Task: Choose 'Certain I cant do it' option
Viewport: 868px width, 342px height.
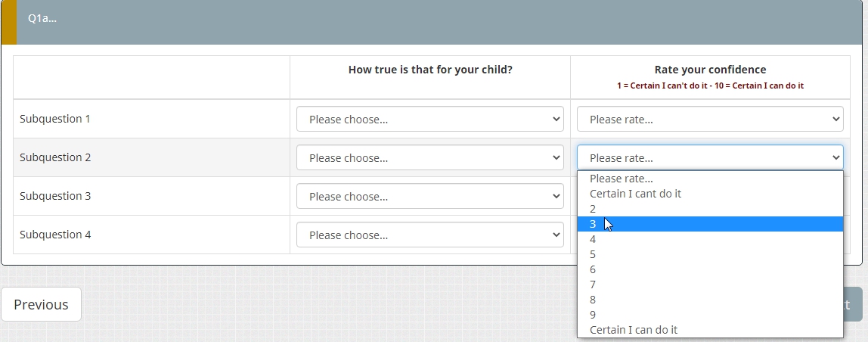Action: tap(709, 194)
